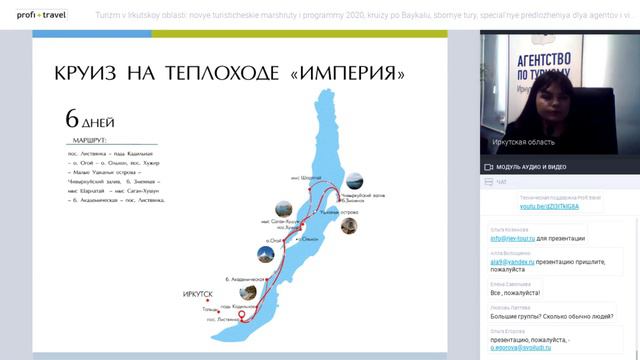Select the ЧАТ panel header
This screenshot has width=640, height=360.
pyautogui.click(x=560, y=182)
